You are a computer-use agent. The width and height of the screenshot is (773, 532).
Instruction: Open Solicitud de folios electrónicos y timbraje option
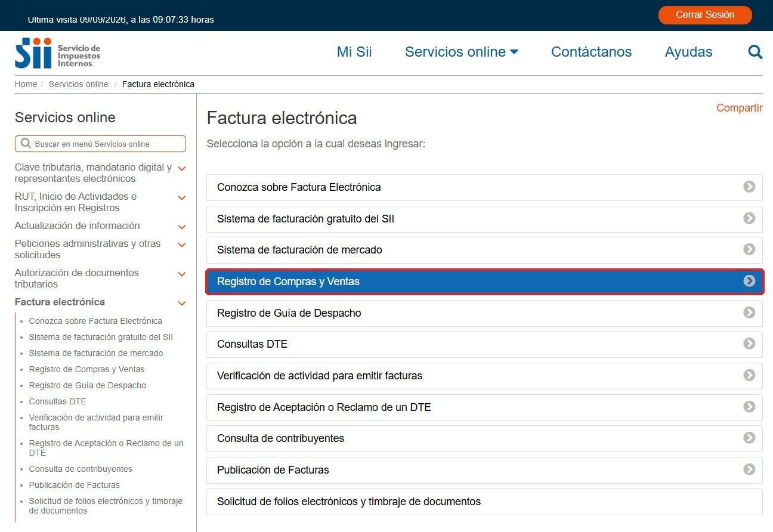coord(484,502)
